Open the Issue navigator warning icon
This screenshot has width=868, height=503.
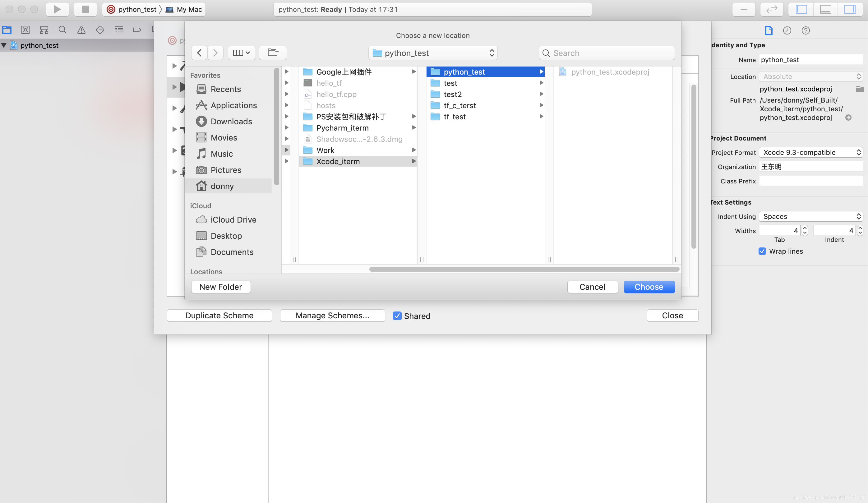click(81, 30)
